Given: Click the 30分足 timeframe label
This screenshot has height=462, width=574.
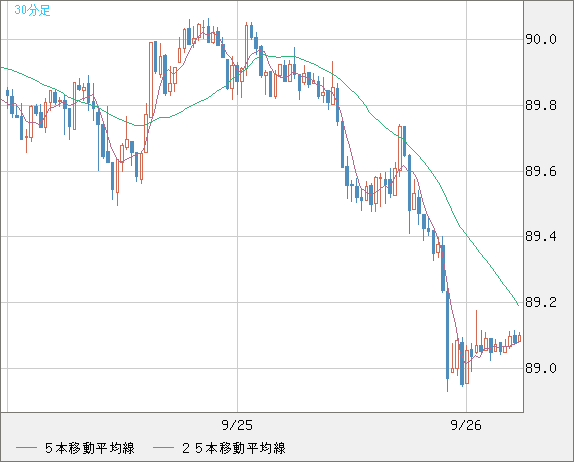Looking at the screenshot, I should tap(32, 10).
